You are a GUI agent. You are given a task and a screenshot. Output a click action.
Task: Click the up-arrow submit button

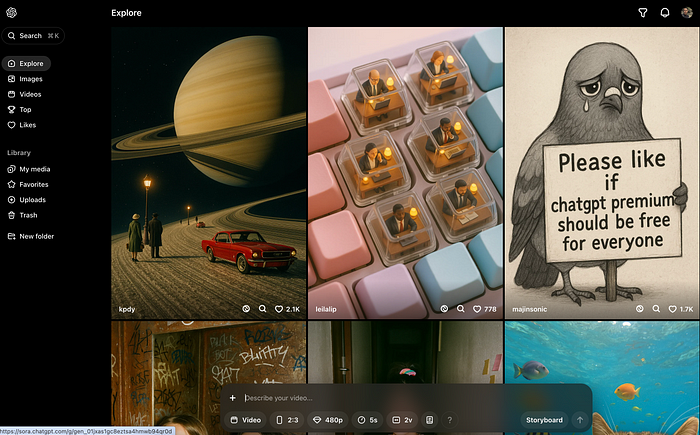click(580, 420)
